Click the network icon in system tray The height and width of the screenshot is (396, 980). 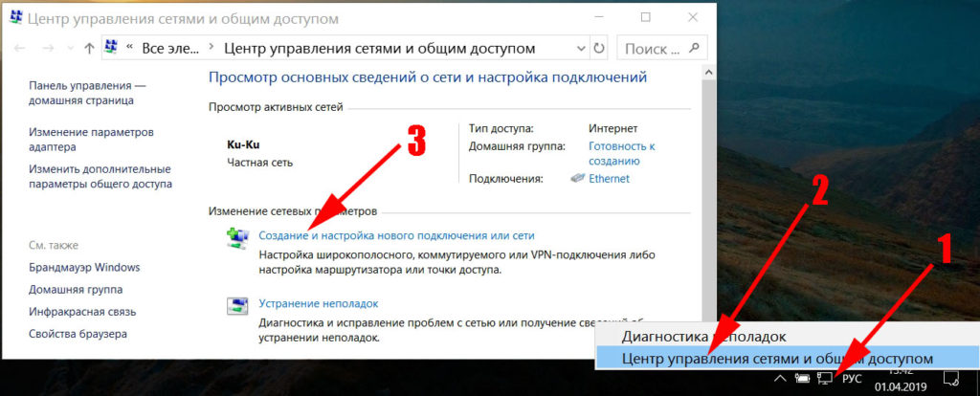point(825,379)
